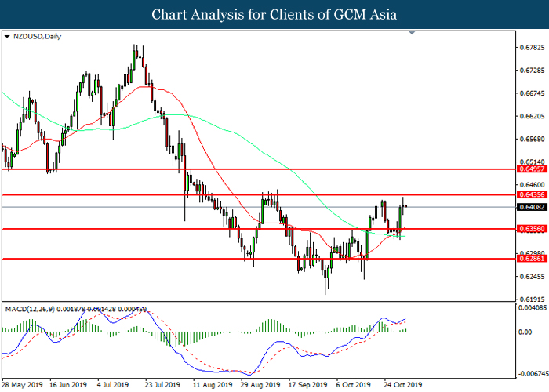Select the 0.64957 resistance price label
The image size is (549, 392).
click(x=533, y=169)
